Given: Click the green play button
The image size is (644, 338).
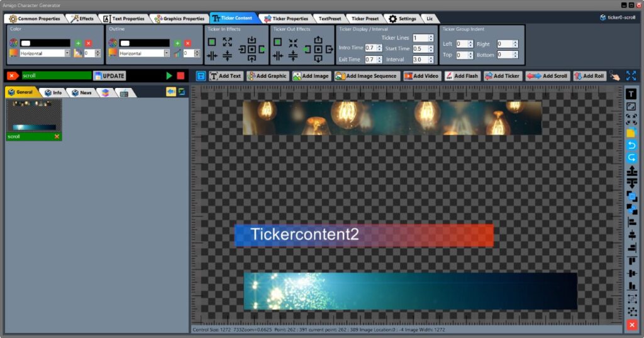Looking at the screenshot, I should (x=169, y=75).
